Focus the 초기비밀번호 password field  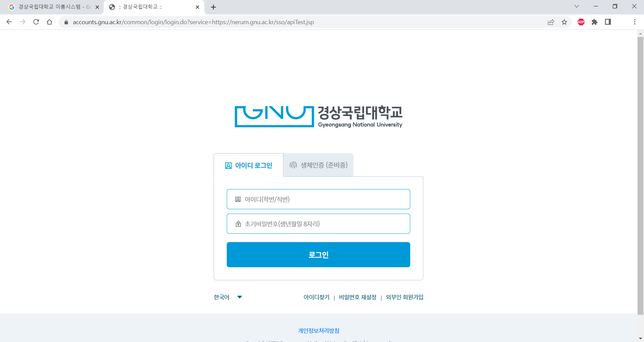pos(318,224)
